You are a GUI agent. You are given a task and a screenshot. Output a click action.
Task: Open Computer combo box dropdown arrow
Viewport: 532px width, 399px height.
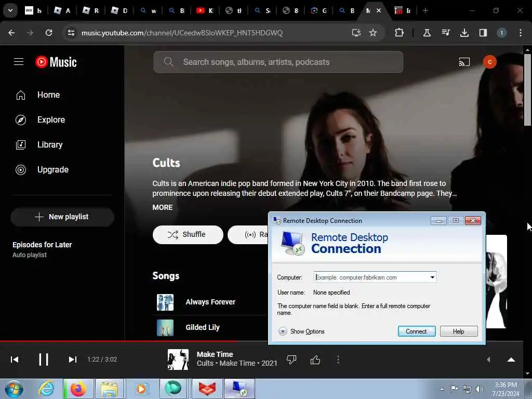click(x=432, y=277)
